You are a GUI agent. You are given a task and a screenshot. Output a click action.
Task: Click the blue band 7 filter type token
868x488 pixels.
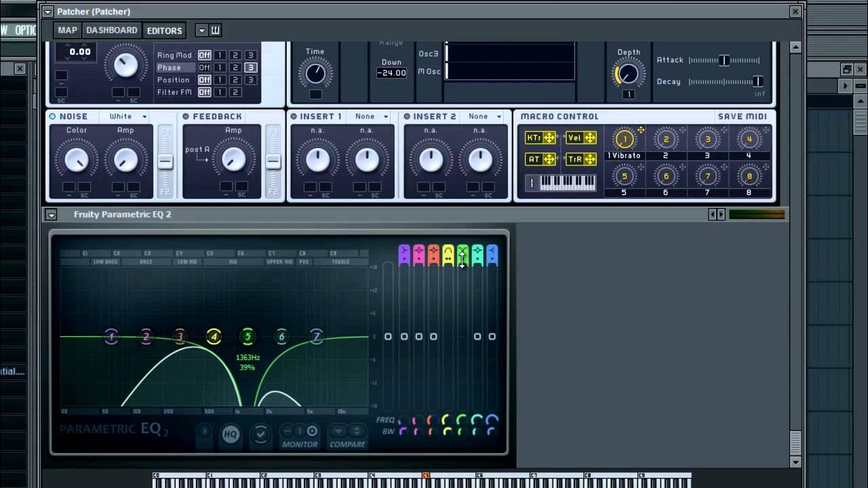[492, 255]
